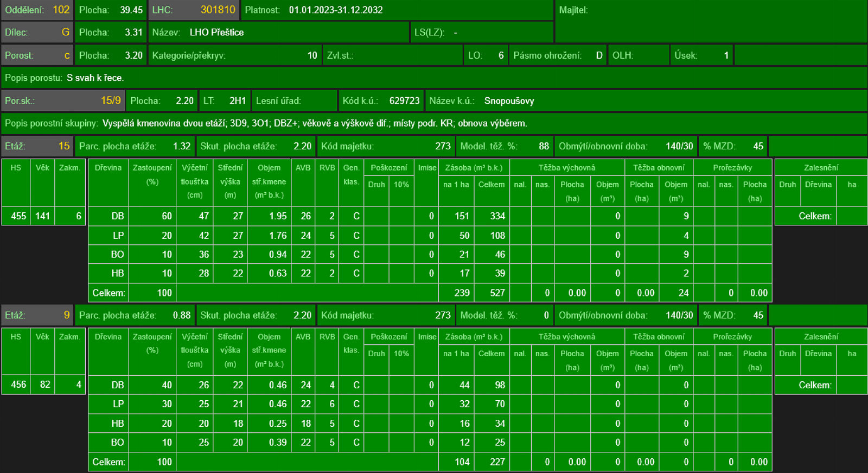
Task: Select HS value 456
Action: point(18,385)
